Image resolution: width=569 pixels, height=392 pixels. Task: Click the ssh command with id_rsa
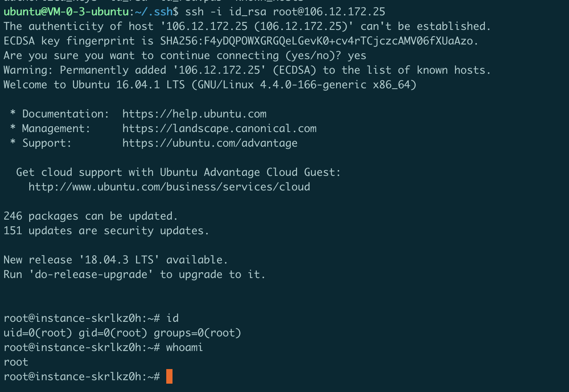click(285, 12)
